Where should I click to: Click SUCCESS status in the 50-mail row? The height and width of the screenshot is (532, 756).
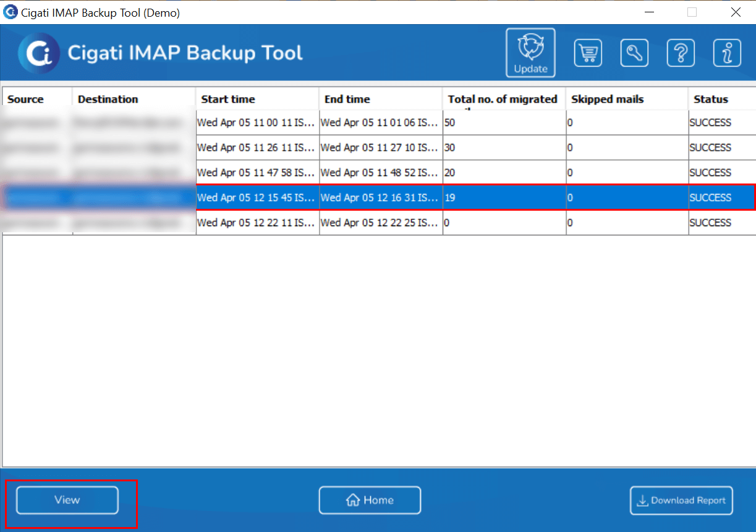pos(722,122)
